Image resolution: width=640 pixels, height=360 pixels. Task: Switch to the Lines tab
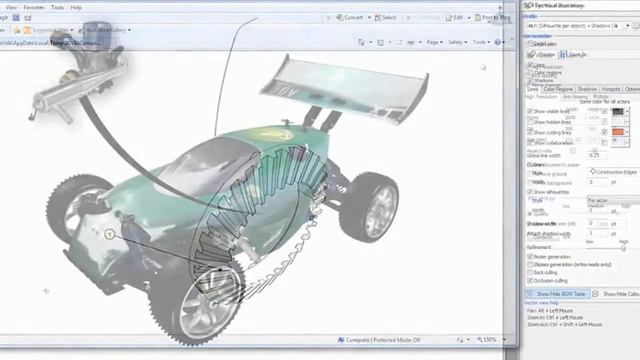tap(533, 89)
